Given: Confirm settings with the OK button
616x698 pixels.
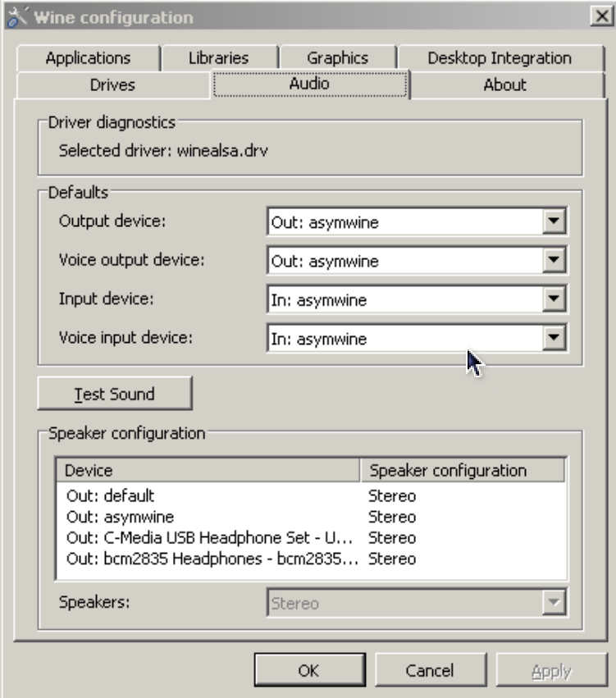Looking at the screenshot, I should 308,671.
